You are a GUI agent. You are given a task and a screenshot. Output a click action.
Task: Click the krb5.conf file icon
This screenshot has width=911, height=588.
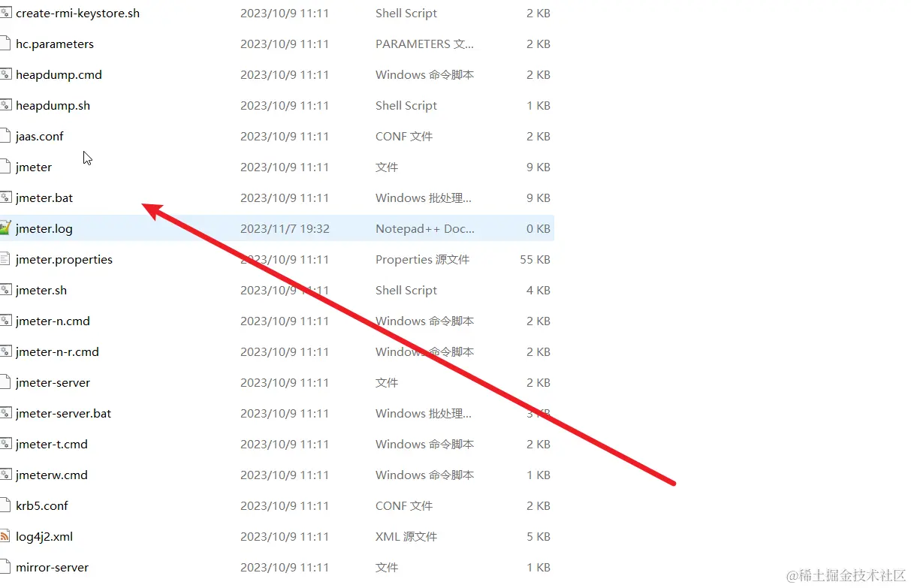click(x=5, y=505)
